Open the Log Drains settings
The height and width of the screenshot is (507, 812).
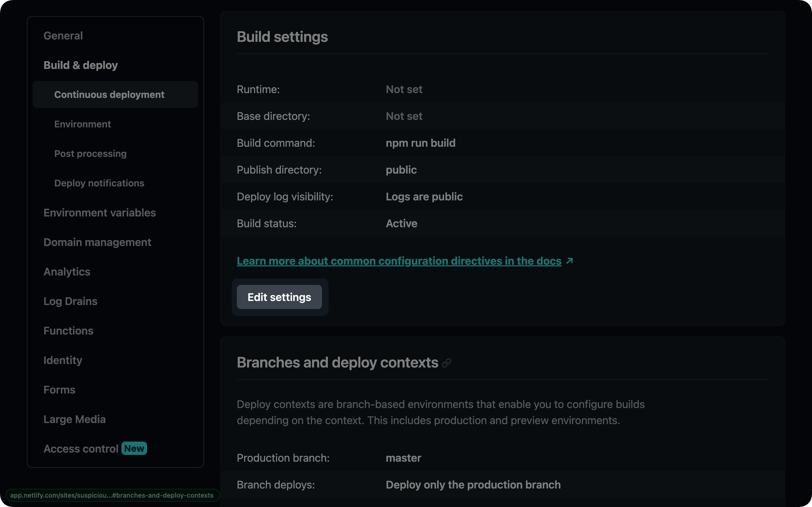(x=70, y=301)
